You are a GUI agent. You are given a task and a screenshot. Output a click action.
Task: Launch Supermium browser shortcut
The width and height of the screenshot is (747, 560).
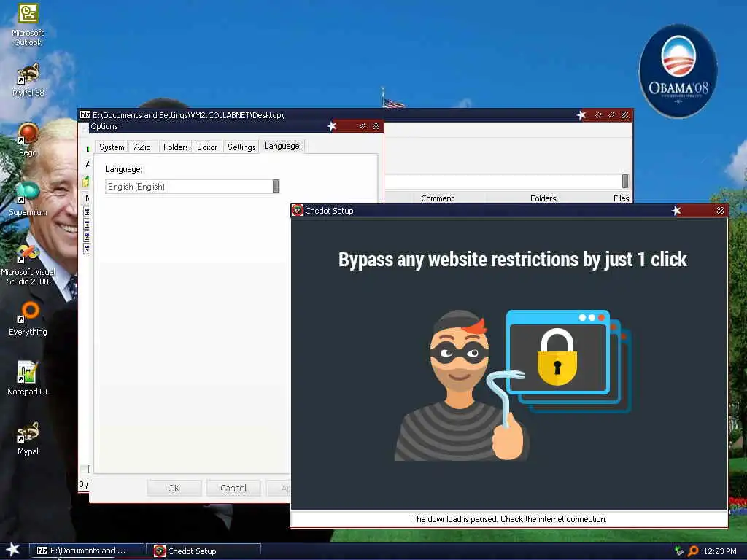(x=28, y=199)
